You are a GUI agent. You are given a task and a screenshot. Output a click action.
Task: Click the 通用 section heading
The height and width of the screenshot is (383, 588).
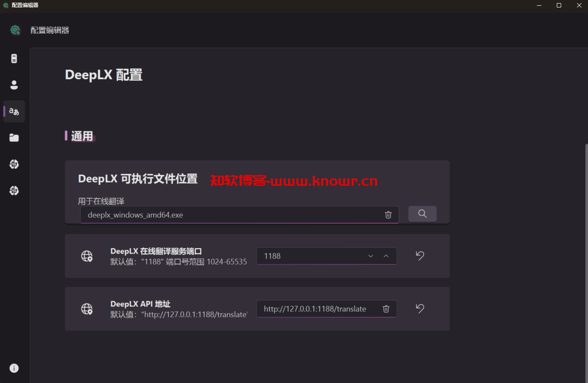pyautogui.click(x=82, y=136)
